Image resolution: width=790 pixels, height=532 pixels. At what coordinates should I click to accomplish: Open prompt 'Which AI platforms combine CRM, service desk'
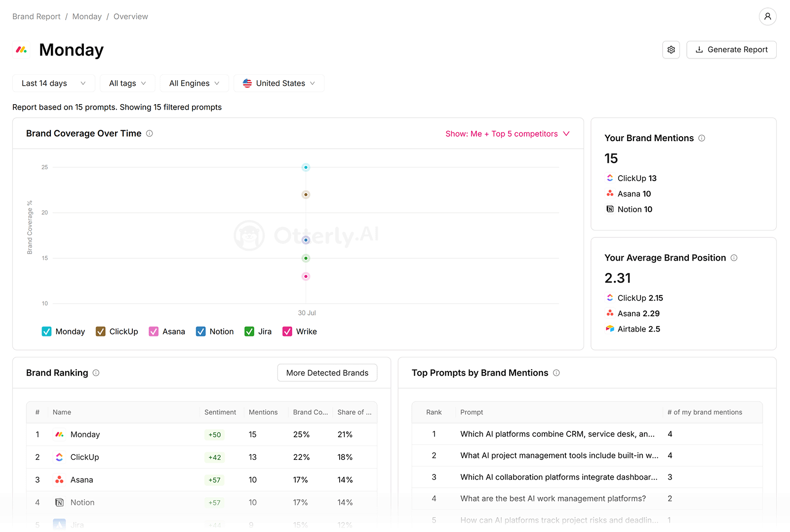point(557,434)
